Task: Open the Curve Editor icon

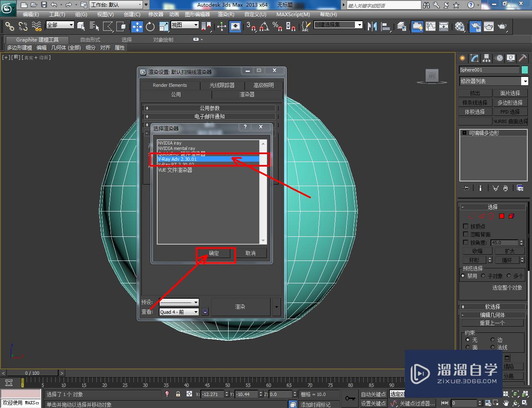Action: [431, 27]
